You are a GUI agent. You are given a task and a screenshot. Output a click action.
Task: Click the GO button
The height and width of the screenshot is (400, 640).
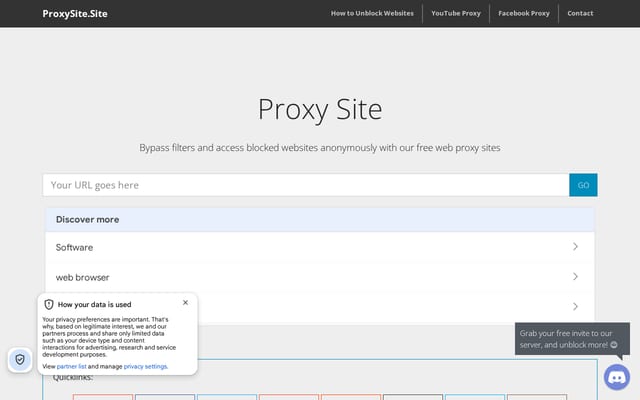pyautogui.click(x=583, y=185)
